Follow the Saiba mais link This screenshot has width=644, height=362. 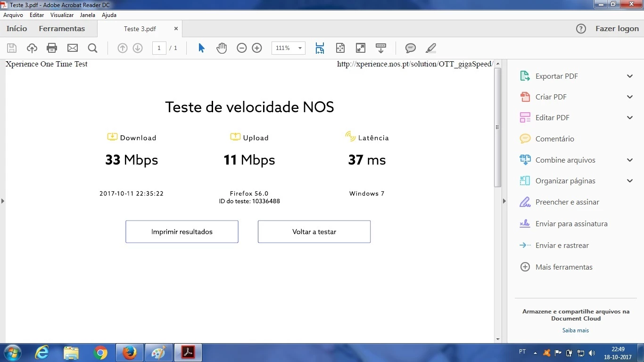click(x=576, y=330)
